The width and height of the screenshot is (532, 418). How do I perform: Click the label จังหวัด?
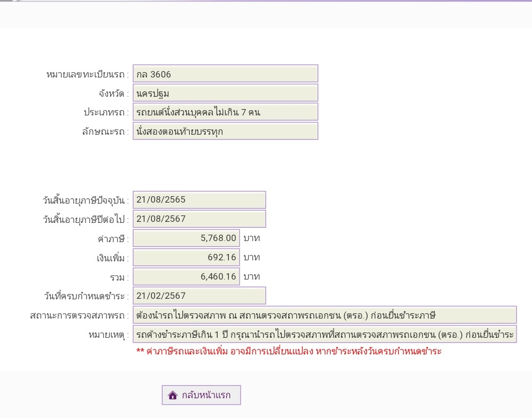[114, 94]
